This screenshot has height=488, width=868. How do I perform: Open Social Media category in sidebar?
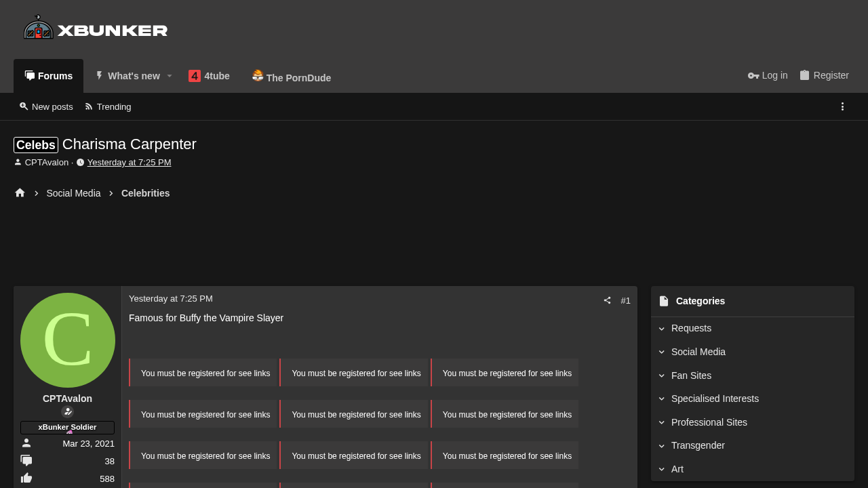coord(698,352)
